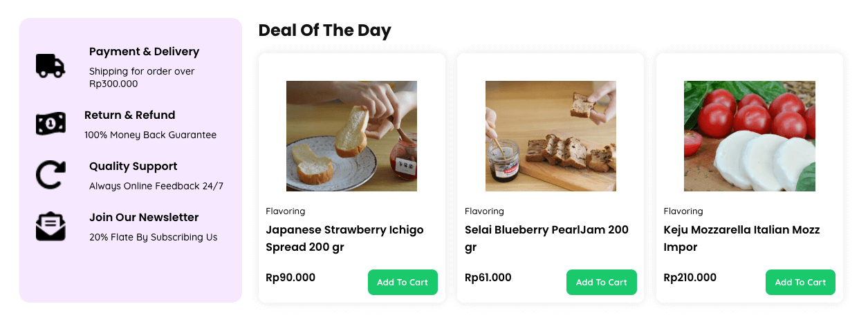Open Japanese Strawberry Ichigo Spread title link
The width and height of the screenshot is (868, 322).
coord(344,238)
